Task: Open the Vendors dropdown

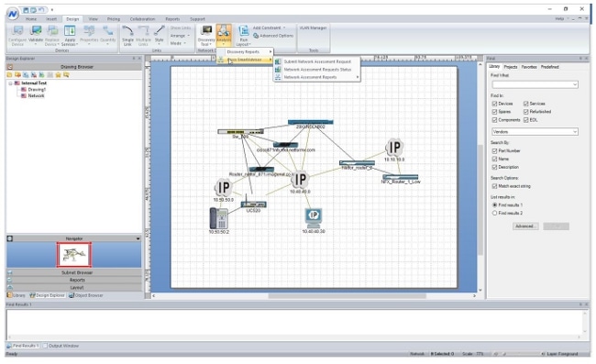Action: pyautogui.click(x=535, y=132)
